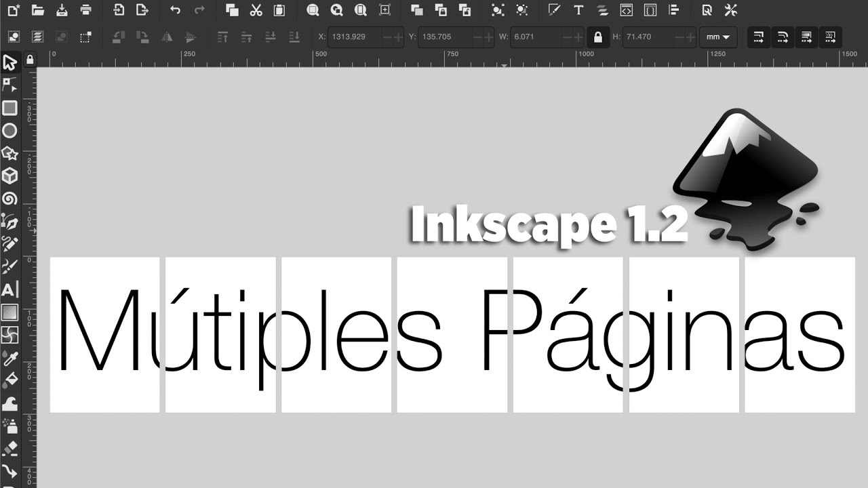Click the zoom center page icon
The height and width of the screenshot is (488, 868).
coord(384,10)
